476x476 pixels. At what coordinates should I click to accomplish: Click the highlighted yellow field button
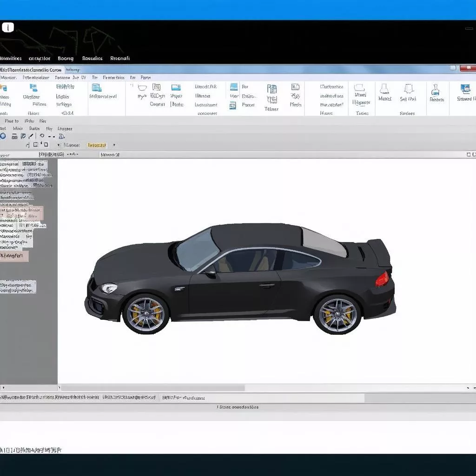point(98,145)
